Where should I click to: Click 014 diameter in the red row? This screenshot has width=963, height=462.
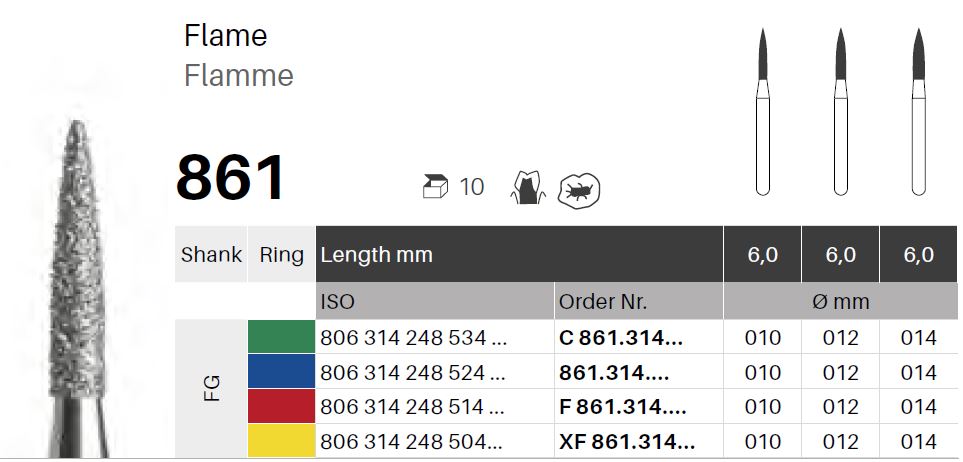(919, 407)
